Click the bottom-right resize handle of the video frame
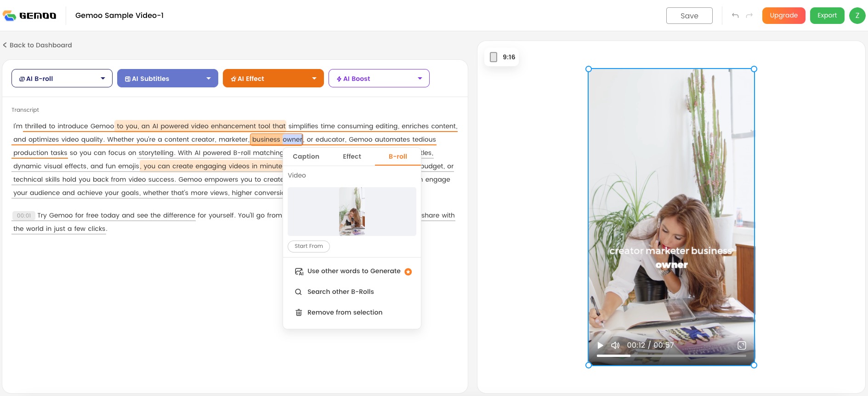The width and height of the screenshot is (868, 396). click(x=754, y=365)
